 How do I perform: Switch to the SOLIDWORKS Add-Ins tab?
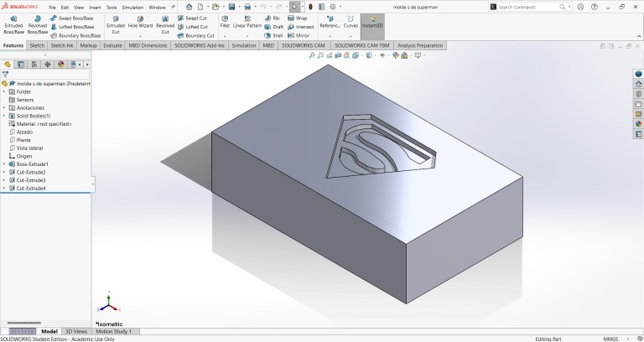[x=200, y=45]
